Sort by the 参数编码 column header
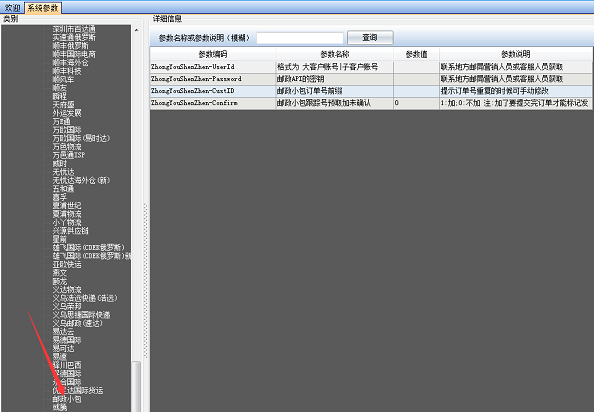This screenshot has height=412, width=594. click(x=213, y=54)
